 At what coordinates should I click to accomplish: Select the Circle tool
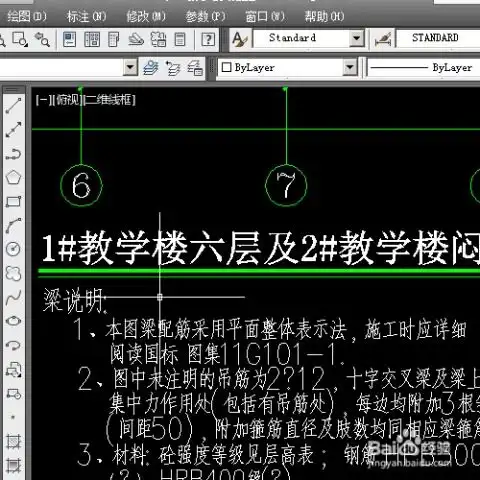tap(14, 249)
